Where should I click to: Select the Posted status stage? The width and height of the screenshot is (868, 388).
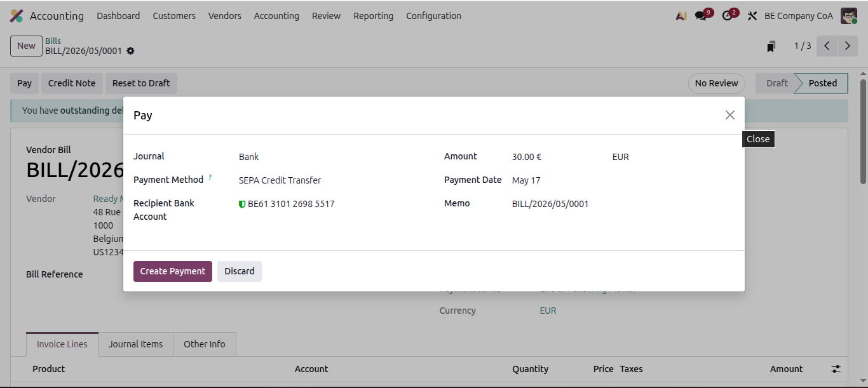click(822, 83)
